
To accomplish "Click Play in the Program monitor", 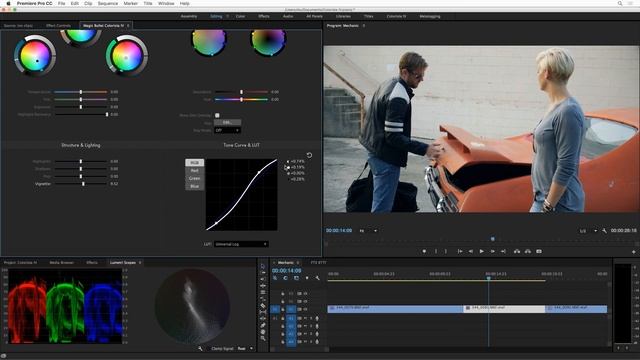I will click(482, 251).
